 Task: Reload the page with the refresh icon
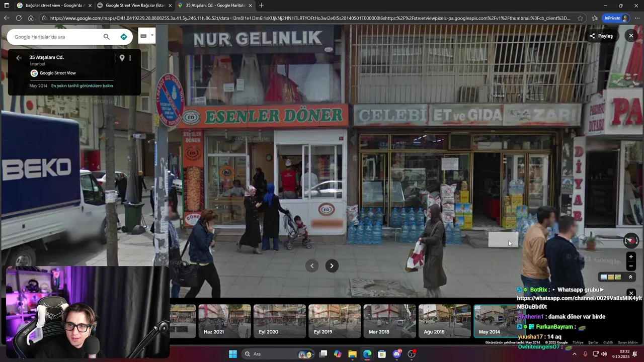point(19,18)
